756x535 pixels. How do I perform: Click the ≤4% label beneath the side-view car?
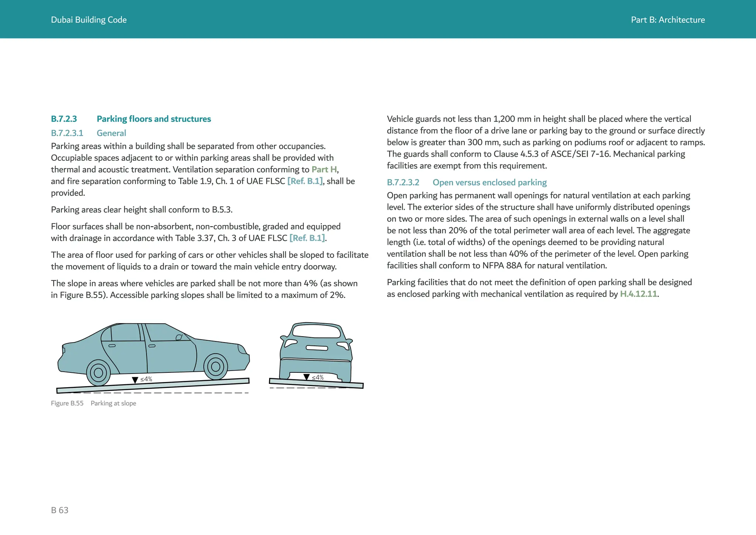tap(146, 379)
